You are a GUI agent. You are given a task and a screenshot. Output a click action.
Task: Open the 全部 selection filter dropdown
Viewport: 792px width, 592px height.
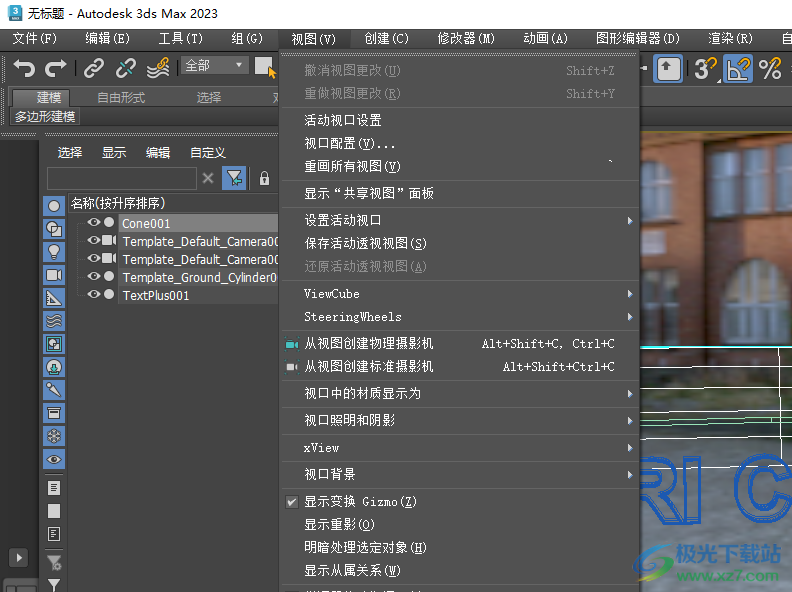coord(214,66)
